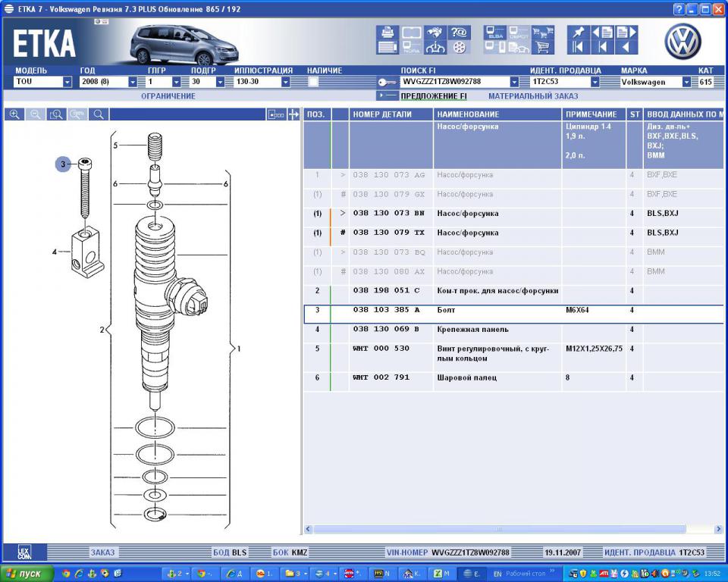Viewport: 728px width, 582px height.
Task: Click the zoom-area magnifier icon
Action: tap(56, 114)
